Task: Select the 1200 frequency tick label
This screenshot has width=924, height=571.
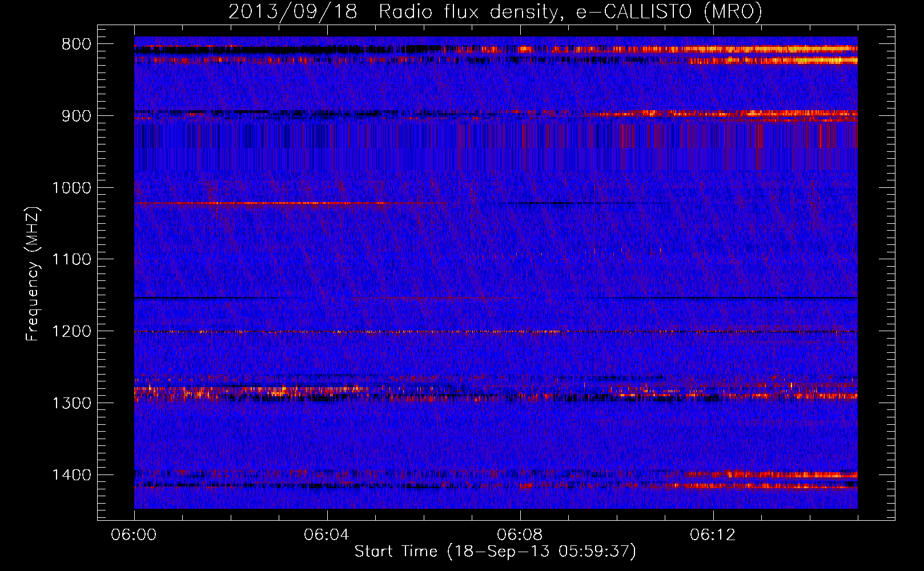Action: pyautogui.click(x=71, y=332)
